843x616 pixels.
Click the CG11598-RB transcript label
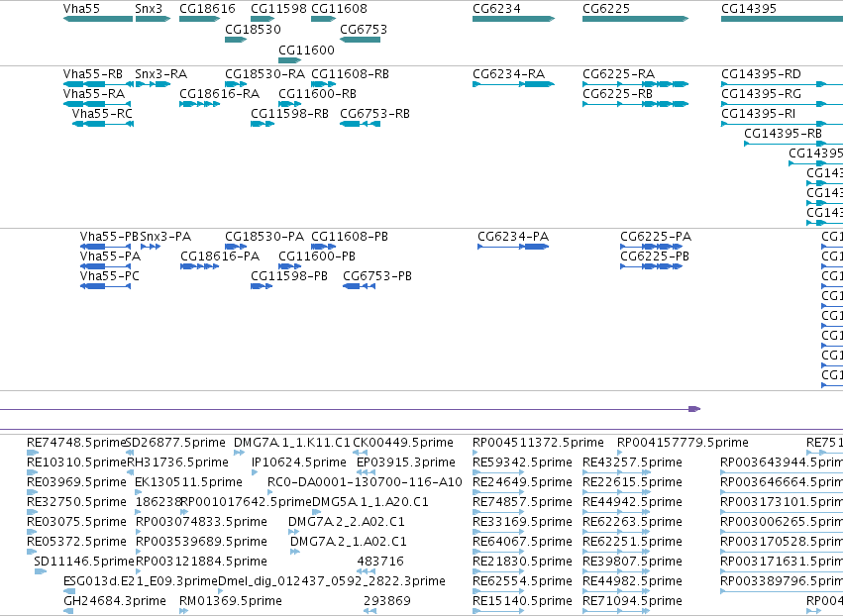[290, 114]
